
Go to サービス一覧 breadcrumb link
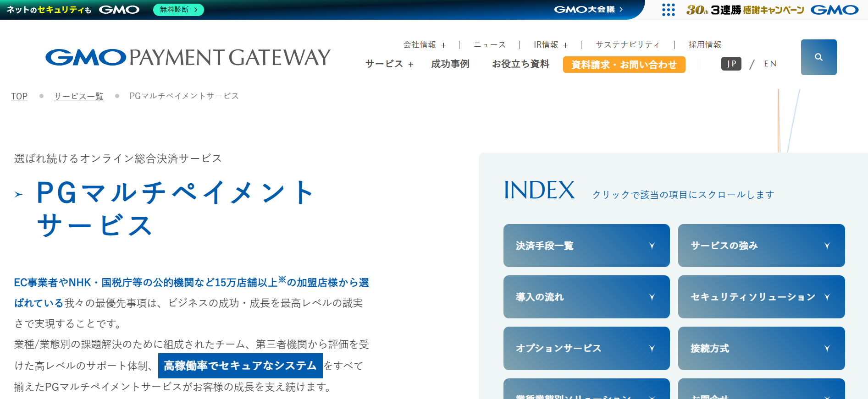click(78, 96)
